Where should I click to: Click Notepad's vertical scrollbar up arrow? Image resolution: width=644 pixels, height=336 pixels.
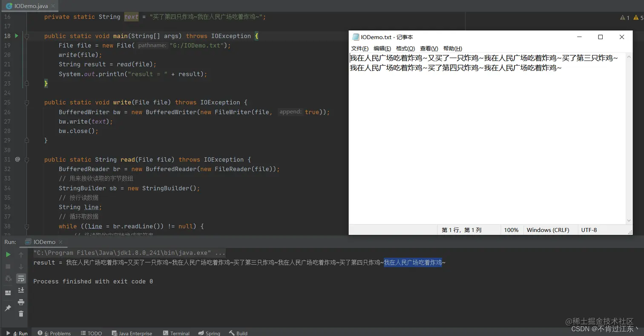point(629,57)
